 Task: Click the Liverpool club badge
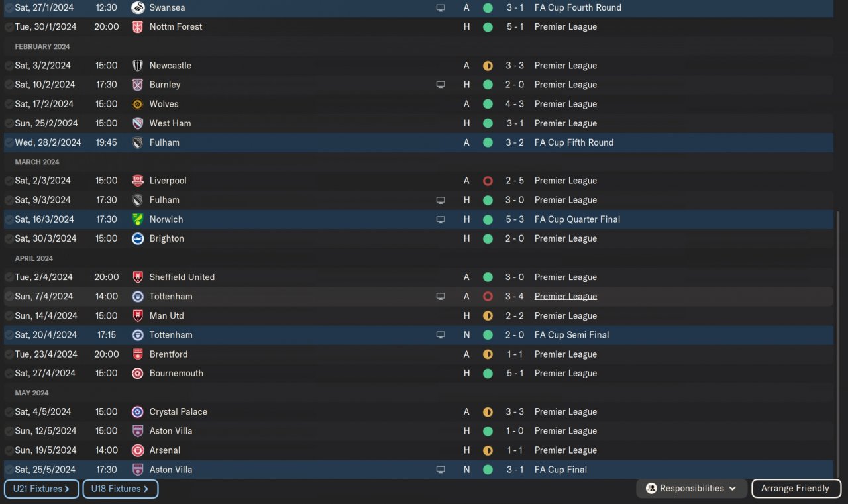[x=138, y=181]
